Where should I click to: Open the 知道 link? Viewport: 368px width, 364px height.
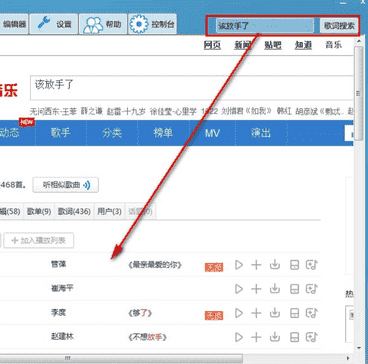pyautogui.click(x=303, y=45)
